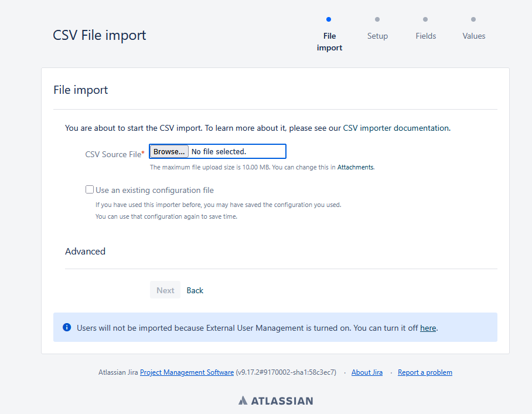532x414 pixels.
Task: Click the Atlassian logo in the footer
Action: pos(275,401)
